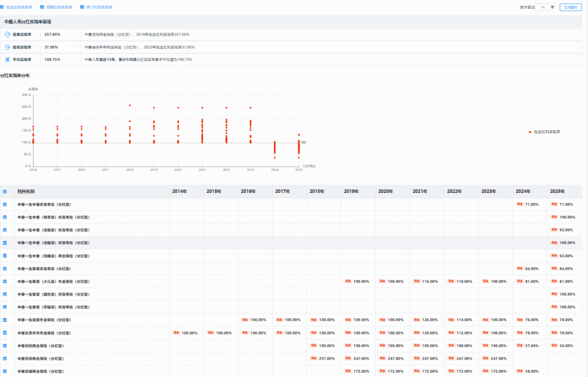Screen dimensions: 588x377
Task: Uncheck the 中意一生真爱年金保险 row checkbox
Action: [x=5, y=320]
